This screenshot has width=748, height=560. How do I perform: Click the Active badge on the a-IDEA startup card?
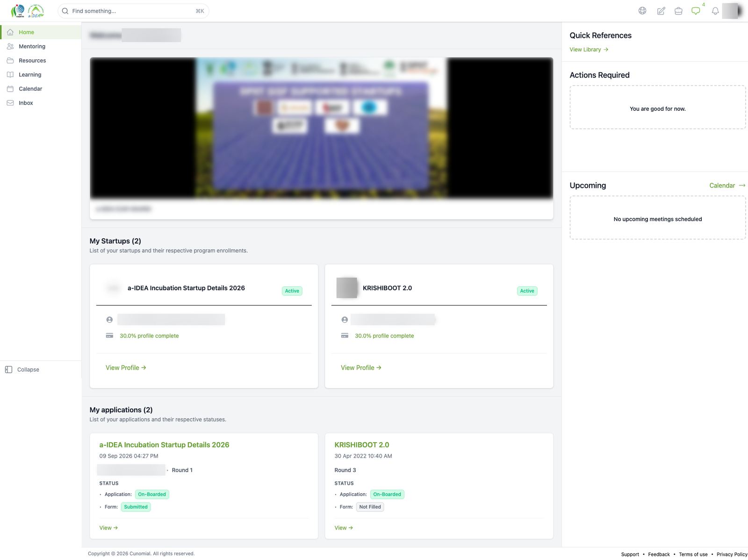coord(292,291)
